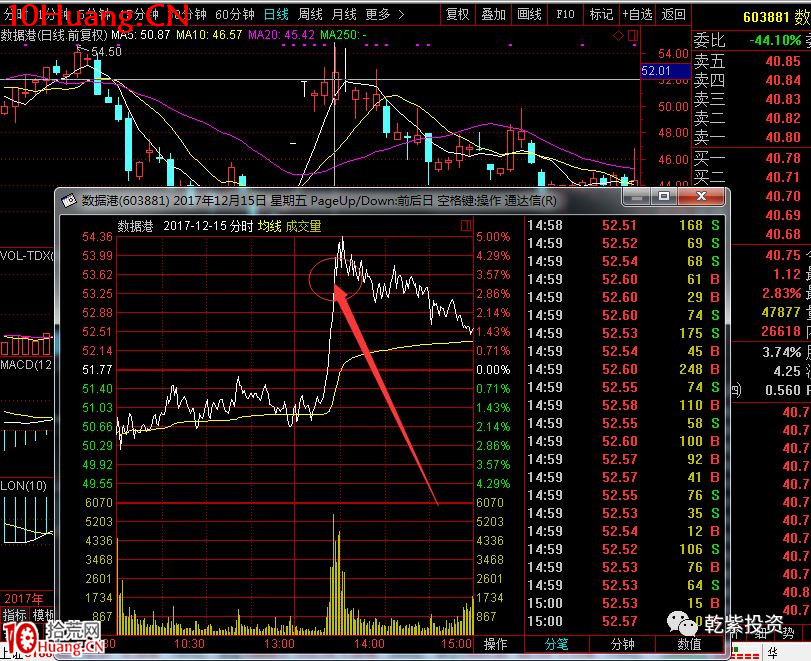811x661 pixels.
Task: Click the 14:00 time axis label
Action: tap(369, 644)
